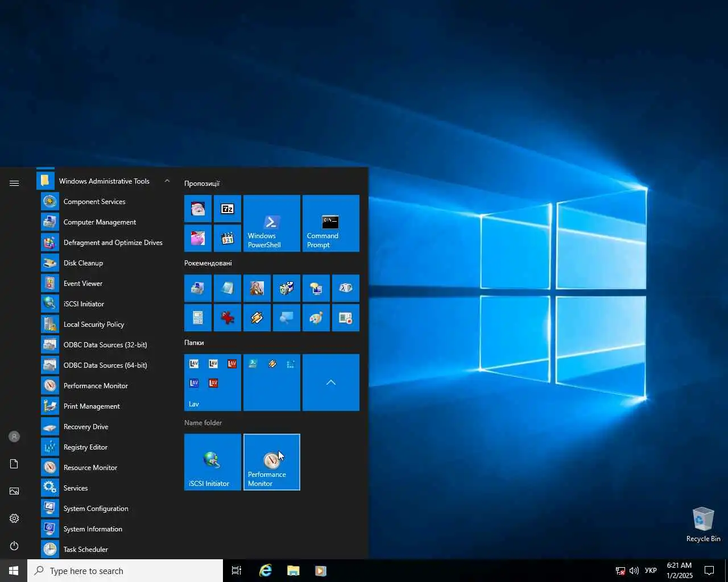Viewport: 728px width, 582px height.
Task: Open Task Scheduler
Action: click(x=105, y=550)
